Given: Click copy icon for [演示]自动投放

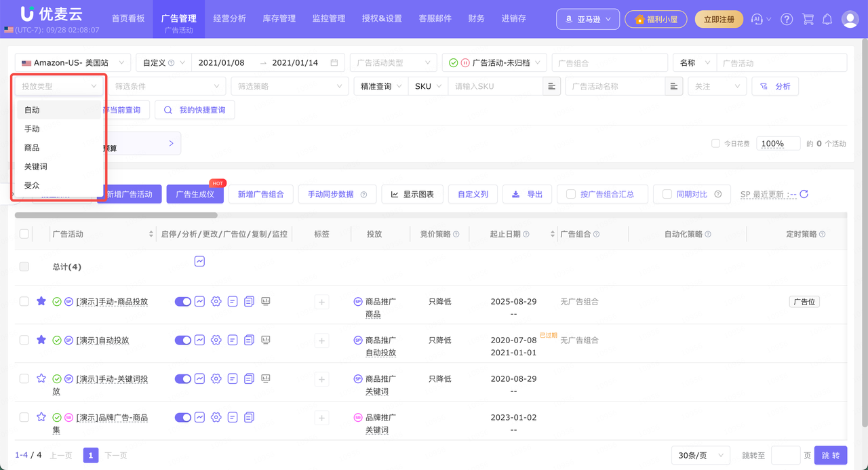Looking at the screenshot, I should [x=249, y=340].
